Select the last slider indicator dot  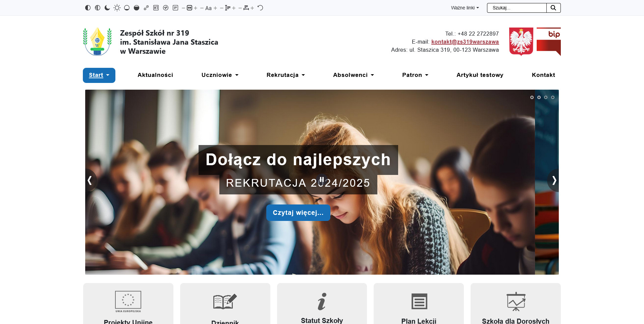[553, 97]
